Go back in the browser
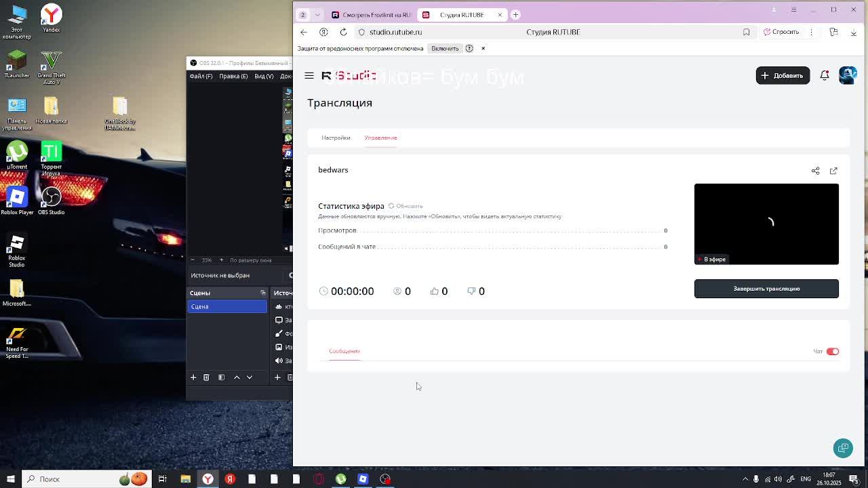 [x=304, y=32]
